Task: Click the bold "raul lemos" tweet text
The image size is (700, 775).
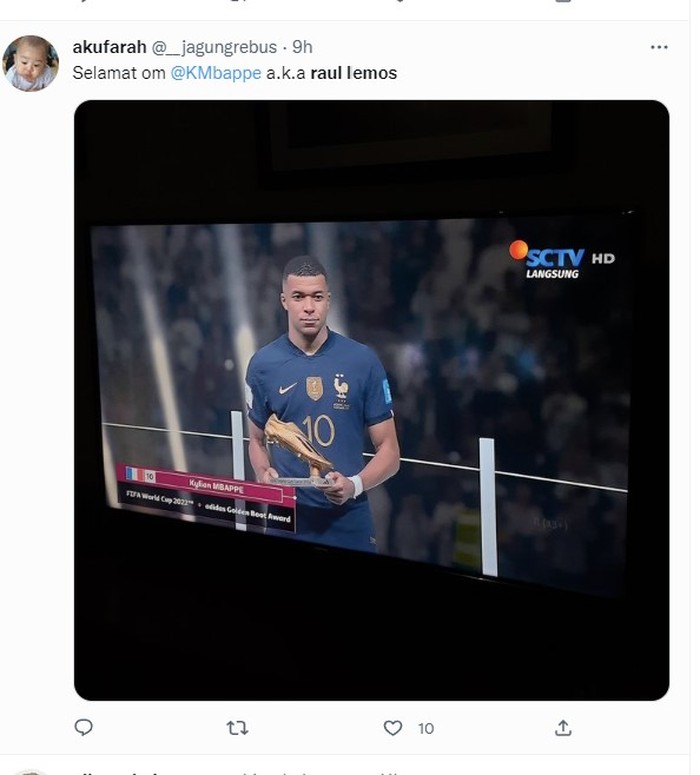Action: click(353, 73)
